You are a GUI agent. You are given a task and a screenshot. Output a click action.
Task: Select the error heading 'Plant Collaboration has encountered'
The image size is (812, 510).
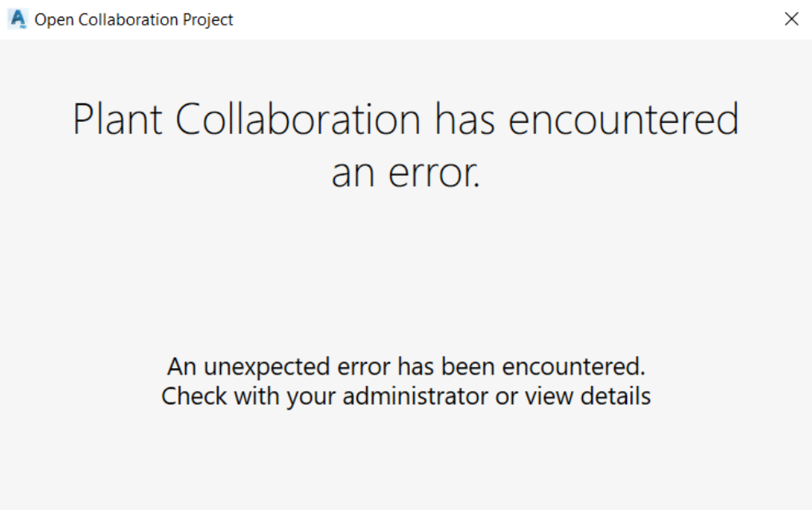pyautogui.click(x=406, y=120)
